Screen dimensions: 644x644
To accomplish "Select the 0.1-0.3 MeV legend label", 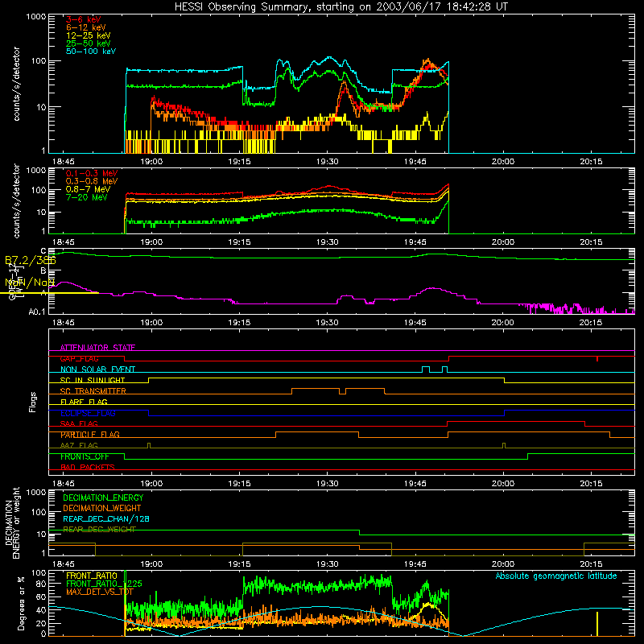I will [92, 173].
